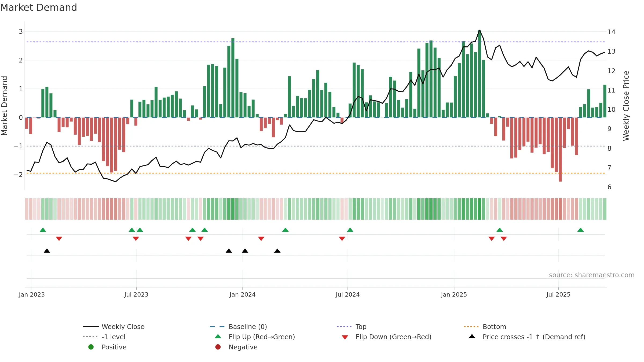Viewport: 644px width, 362px height.
Task: Toggle the Weekly Close legend entry
Action: 114,327
